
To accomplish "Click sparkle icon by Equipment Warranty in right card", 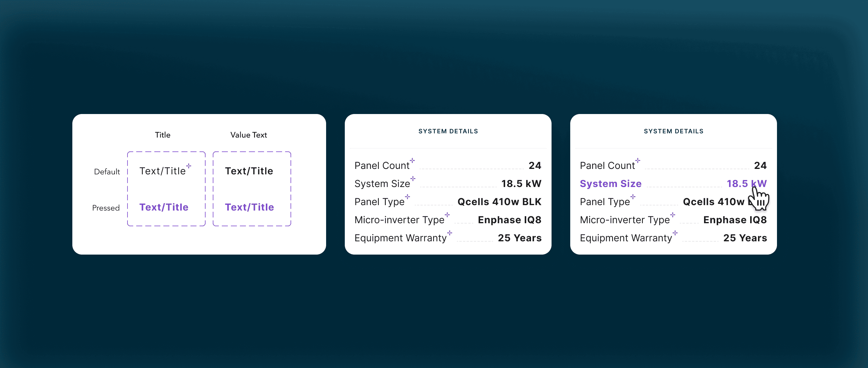I will coord(675,233).
